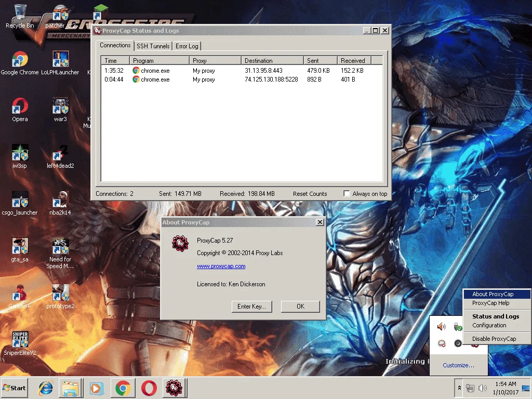Open Opera desktop shortcut
Screen dimensions: 532x399
pyautogui.click(x=20, y=110)
